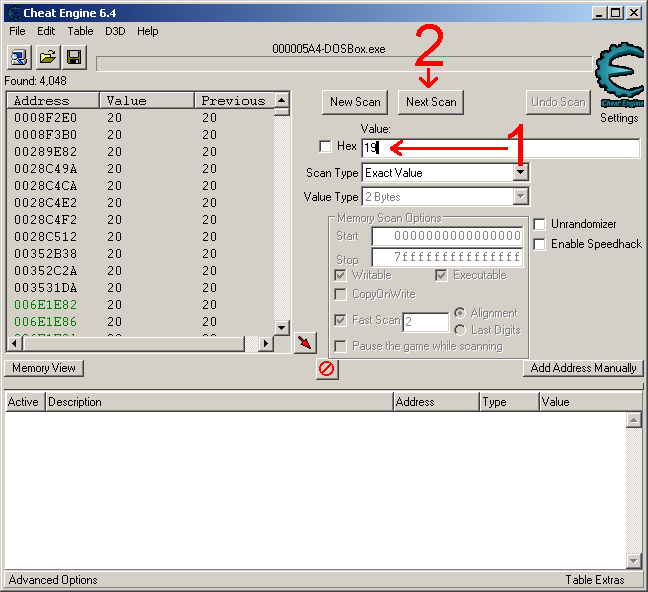
Task: Select the Last Digits radio button
Action: point(460,330)
